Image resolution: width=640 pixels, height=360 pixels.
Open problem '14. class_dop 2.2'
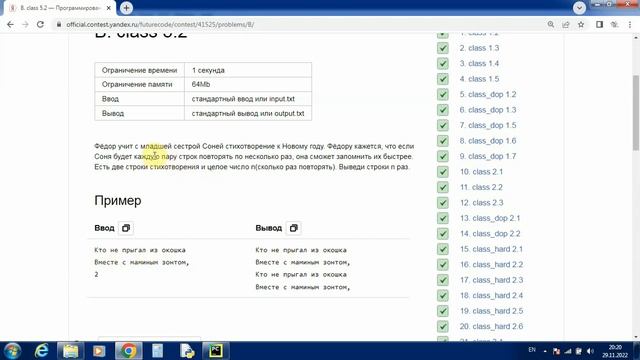tap(490, 234)
